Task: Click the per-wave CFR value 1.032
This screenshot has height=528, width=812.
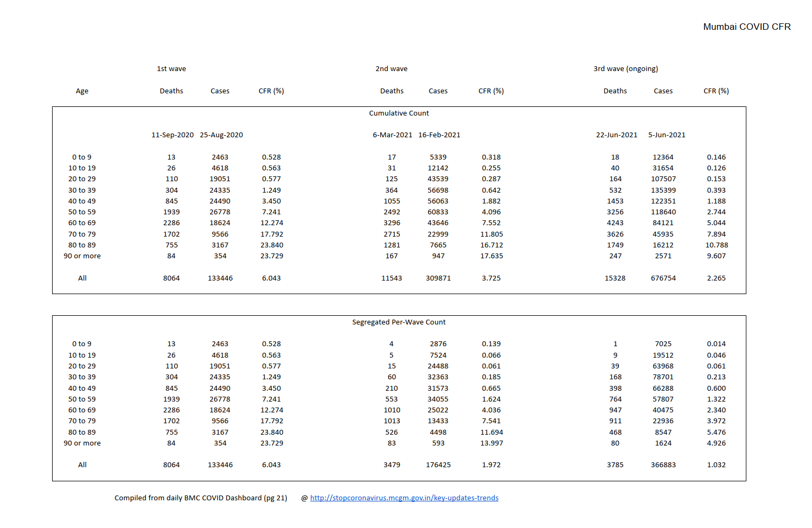Action: coord(717,465)
